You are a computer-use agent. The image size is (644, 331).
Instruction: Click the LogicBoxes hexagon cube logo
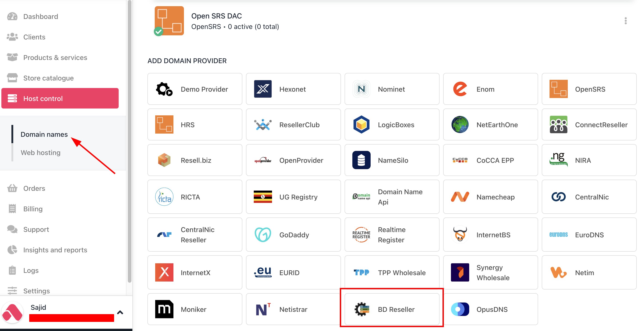pos(361,124)
